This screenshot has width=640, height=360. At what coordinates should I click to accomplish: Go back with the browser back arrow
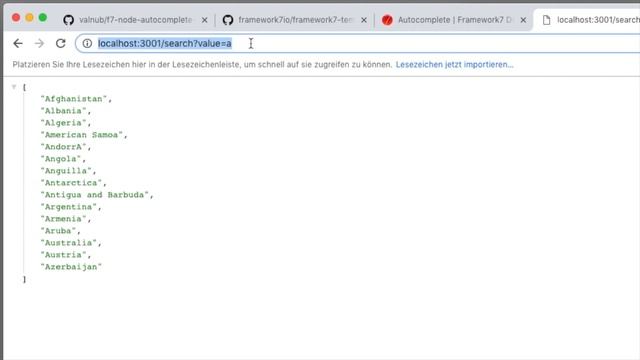point(18,43)
